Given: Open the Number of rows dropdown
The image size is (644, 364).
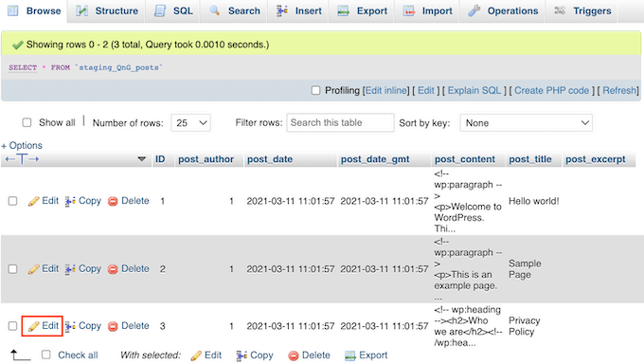Looking at the screenshot, I should pos(190,122).
